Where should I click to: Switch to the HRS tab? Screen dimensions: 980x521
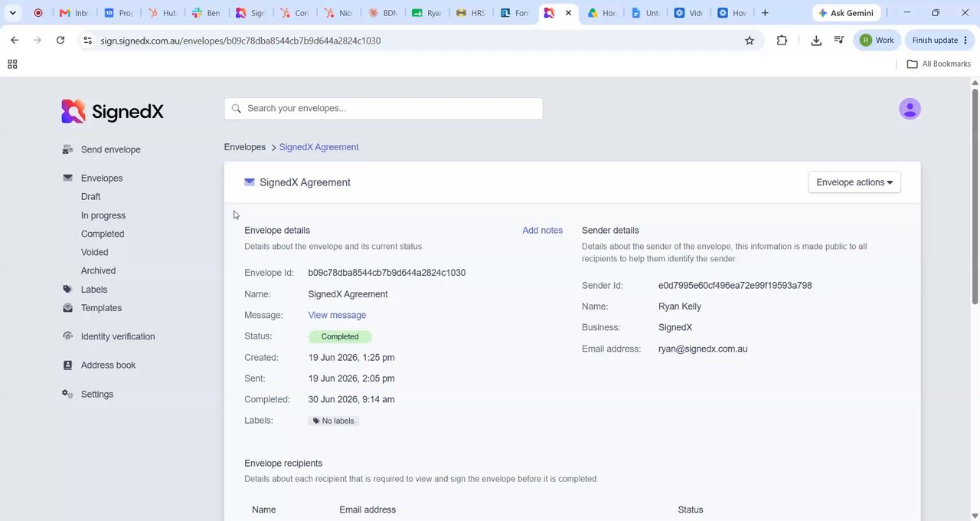[x=471, y=13]
